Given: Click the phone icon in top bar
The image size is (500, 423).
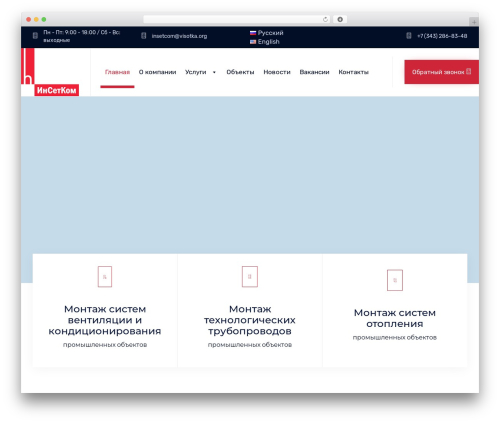Looking at the screenshot, I should 409,35.
